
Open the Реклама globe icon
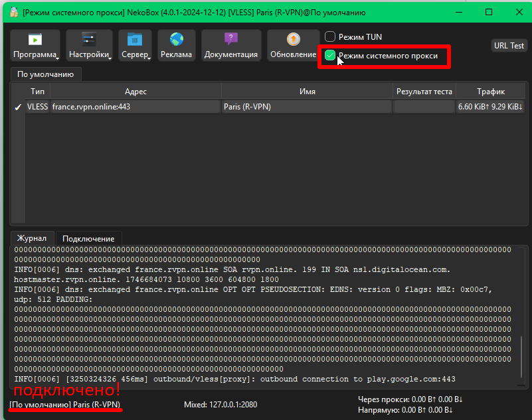pyautogui.click(x=176, y=40)
